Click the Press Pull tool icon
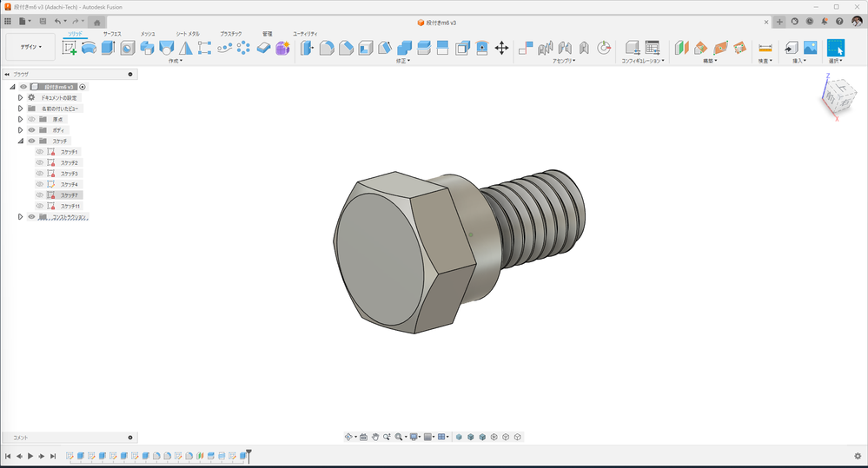Screen dimensions: 868x468 click(307, 48)
